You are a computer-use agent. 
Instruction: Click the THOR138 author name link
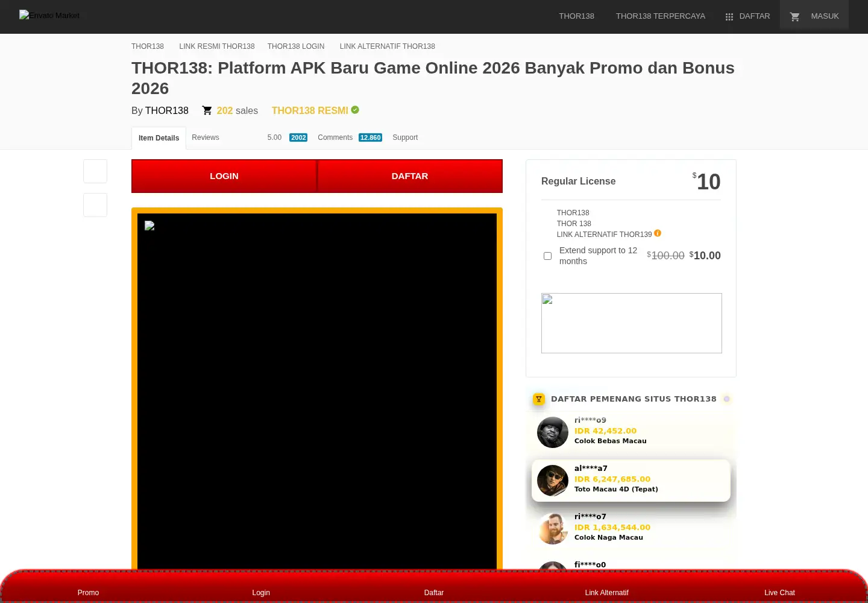tap(167, 111)
